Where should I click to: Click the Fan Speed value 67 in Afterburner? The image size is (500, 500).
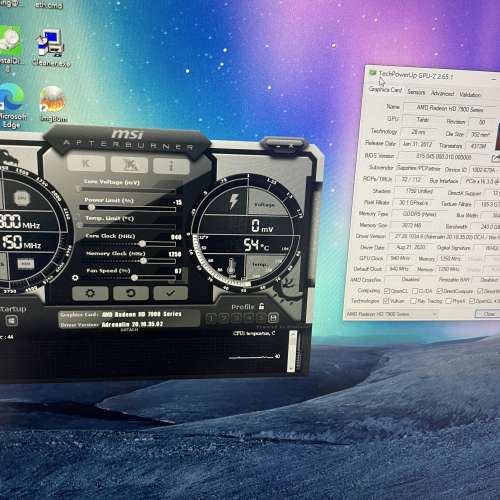(x=178, y=271)
